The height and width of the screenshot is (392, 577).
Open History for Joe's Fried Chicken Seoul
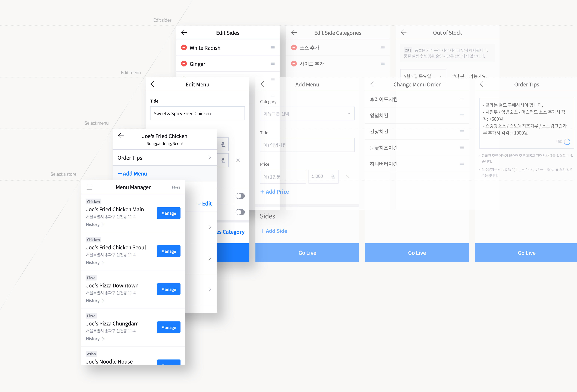click(95, 262)
